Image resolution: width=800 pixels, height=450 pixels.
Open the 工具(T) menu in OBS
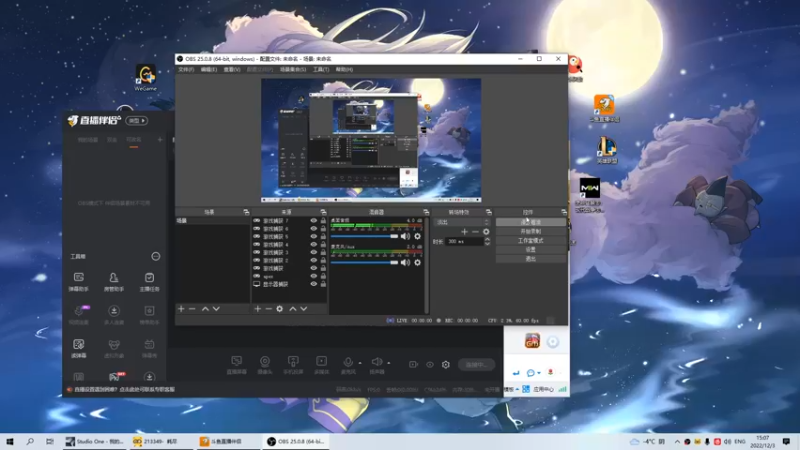click(x=321, y=69)
